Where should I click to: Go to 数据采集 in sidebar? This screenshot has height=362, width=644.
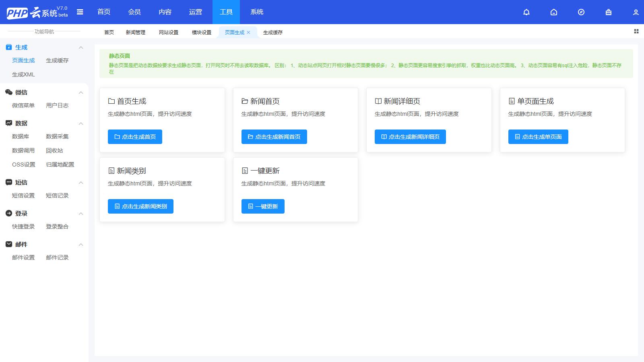(57, 136)
